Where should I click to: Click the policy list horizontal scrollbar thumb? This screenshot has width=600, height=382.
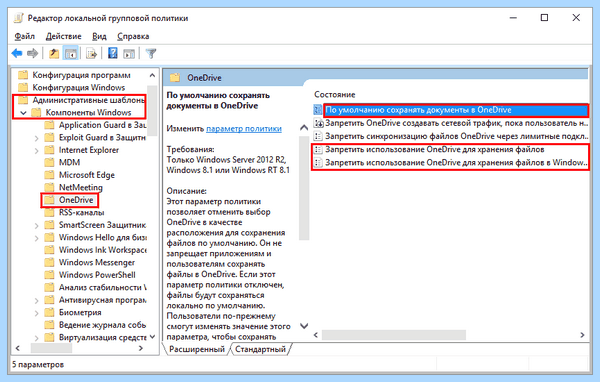pos(394,335)
